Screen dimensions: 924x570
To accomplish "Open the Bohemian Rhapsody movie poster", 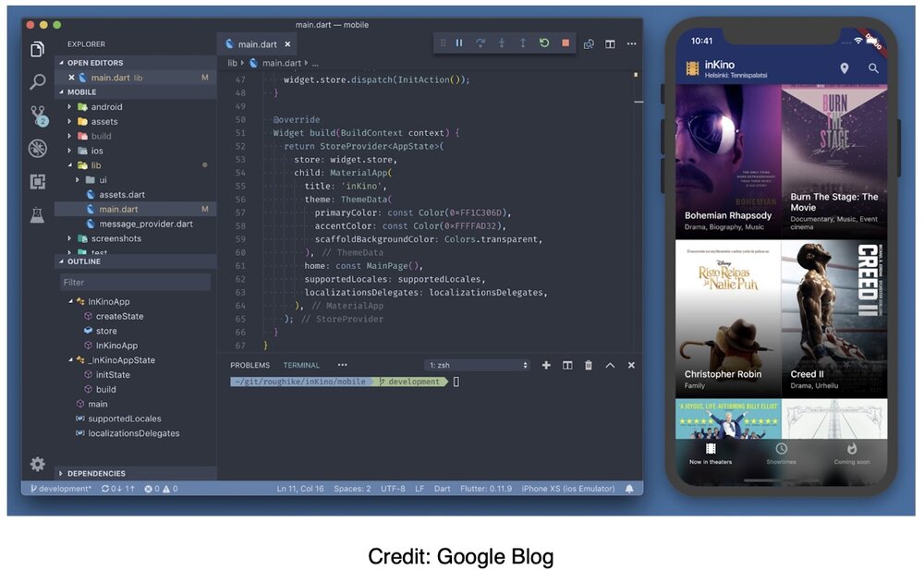I will 728,161.
